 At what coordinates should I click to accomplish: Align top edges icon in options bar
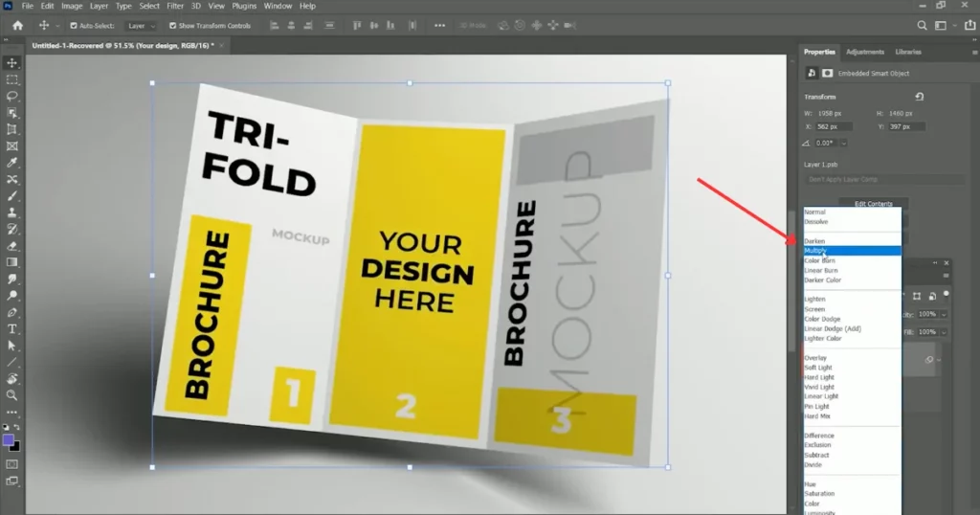[357, 26]
